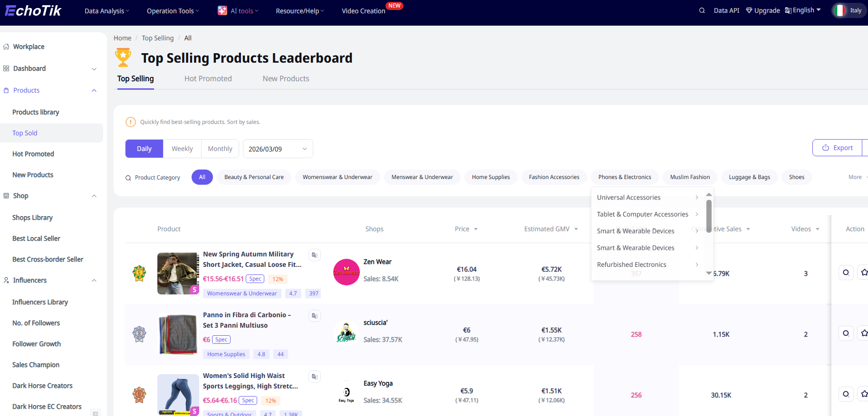Select the Weekly period toggle
The height and width of the screenshot is (416, 868).
pyautogui.click(x=182, y=149)
